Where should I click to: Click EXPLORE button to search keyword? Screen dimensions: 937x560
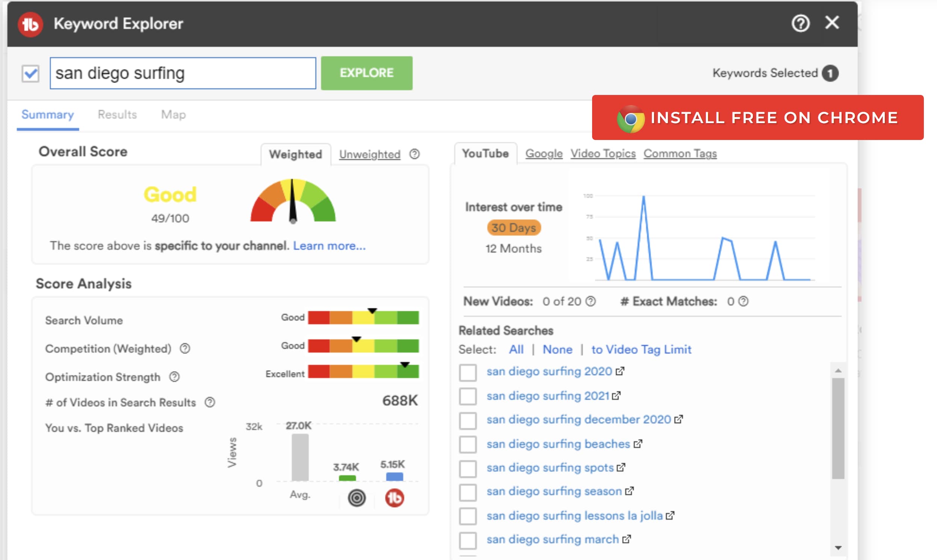click(366, 73)
